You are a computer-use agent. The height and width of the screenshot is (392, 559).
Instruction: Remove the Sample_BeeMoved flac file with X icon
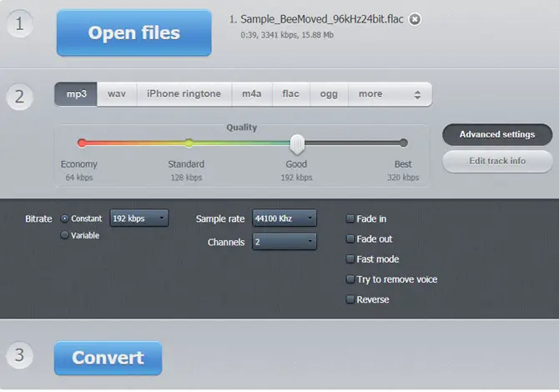[415, 19]
